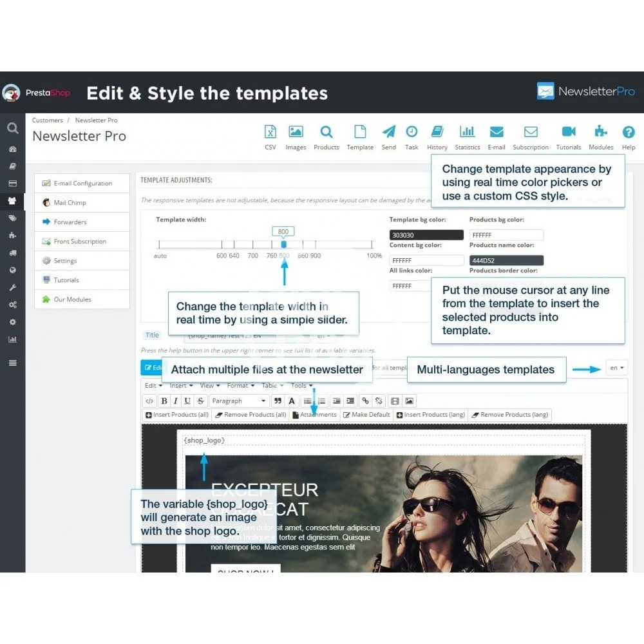
Task: Open the History book icon
Action: [437, 133]
